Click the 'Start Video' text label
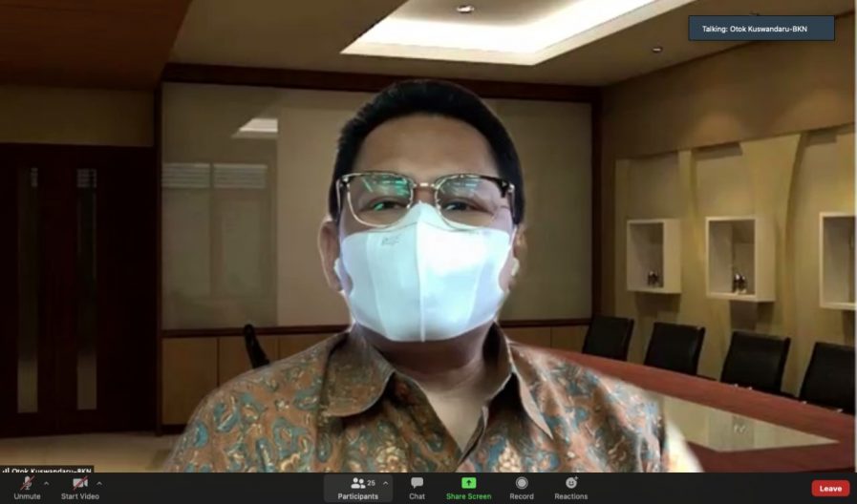The width and height of the screenshot is (857, 504). pos(80,496)
